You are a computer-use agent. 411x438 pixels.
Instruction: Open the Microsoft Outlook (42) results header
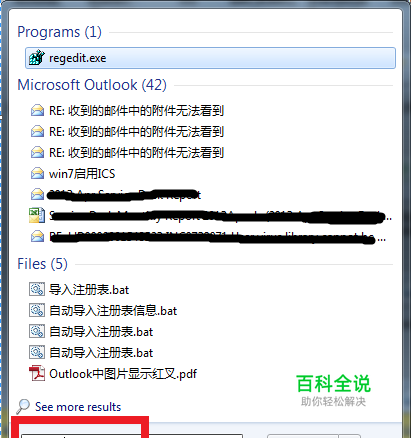92,85
